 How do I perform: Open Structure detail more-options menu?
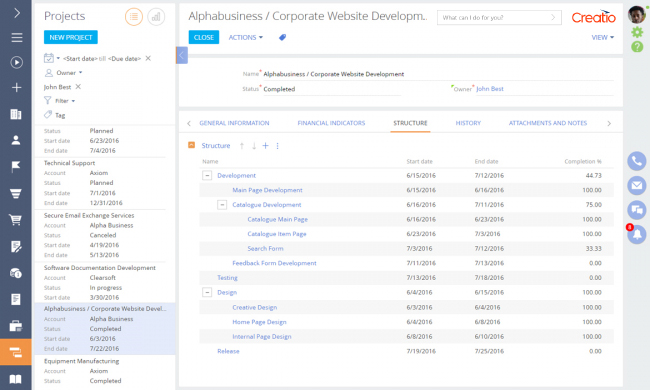pyautogui.click(x=277, y=146)
